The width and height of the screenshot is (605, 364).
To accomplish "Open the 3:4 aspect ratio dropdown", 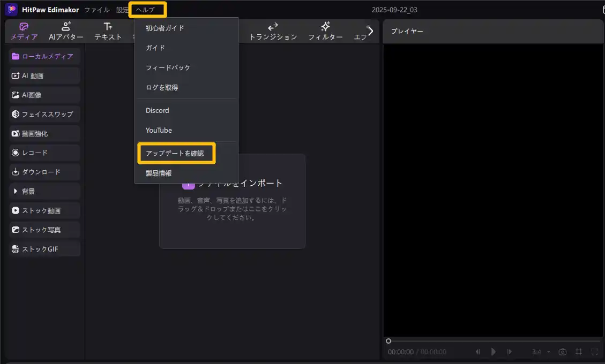I will 541,352.
